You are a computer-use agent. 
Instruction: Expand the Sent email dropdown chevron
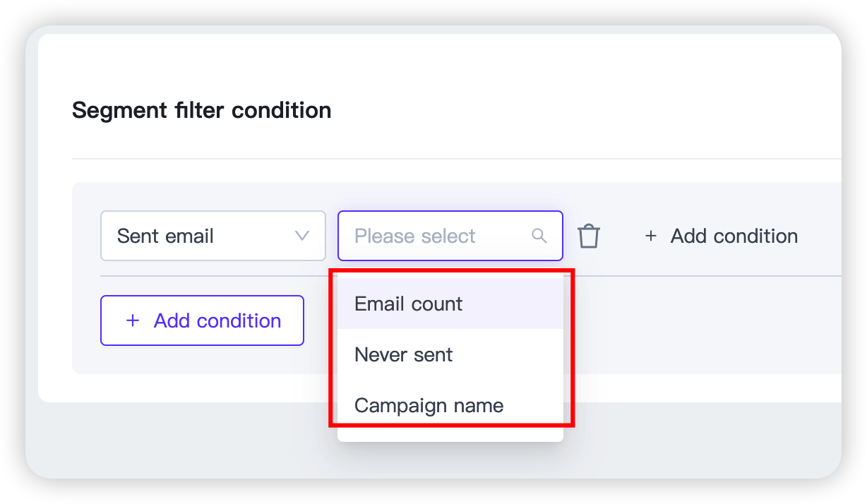click(x=302, y=236)
